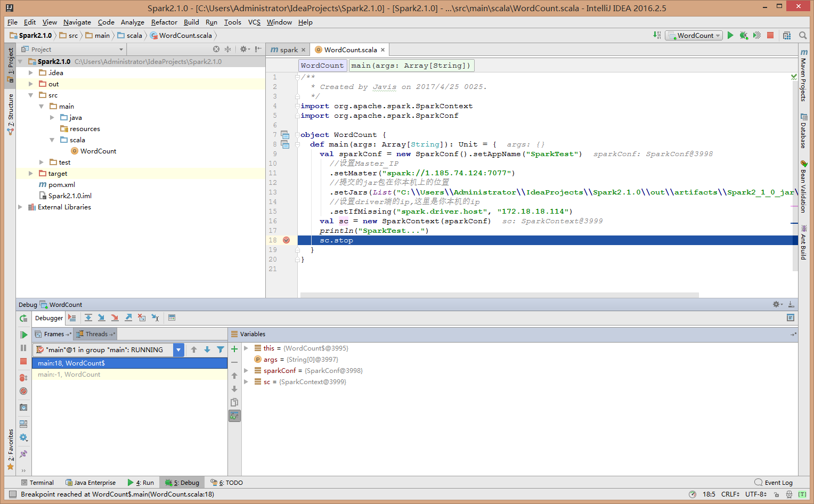The width and height of the screenshot is (814, 504).
Task: Select frame main:-1, WordCount
Action: click(129, 375)
